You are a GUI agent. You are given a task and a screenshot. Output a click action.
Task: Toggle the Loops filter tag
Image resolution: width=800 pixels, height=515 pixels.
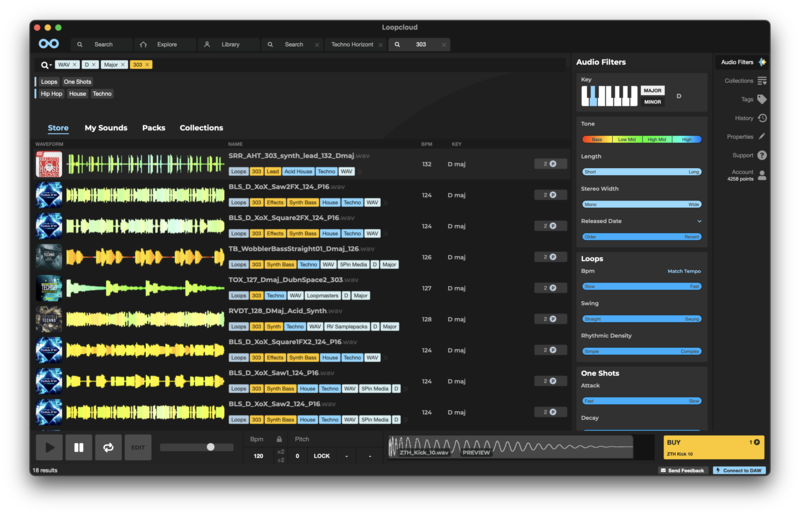pos(49,82)
